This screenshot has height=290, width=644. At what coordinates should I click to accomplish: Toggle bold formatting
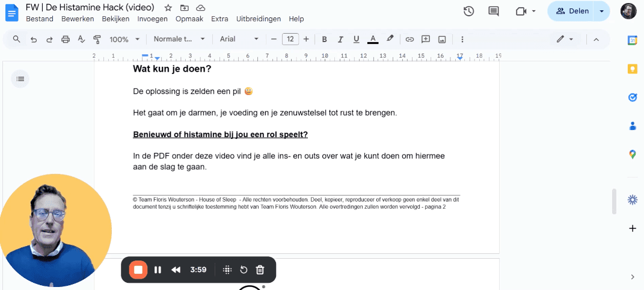tap(324, 40)
